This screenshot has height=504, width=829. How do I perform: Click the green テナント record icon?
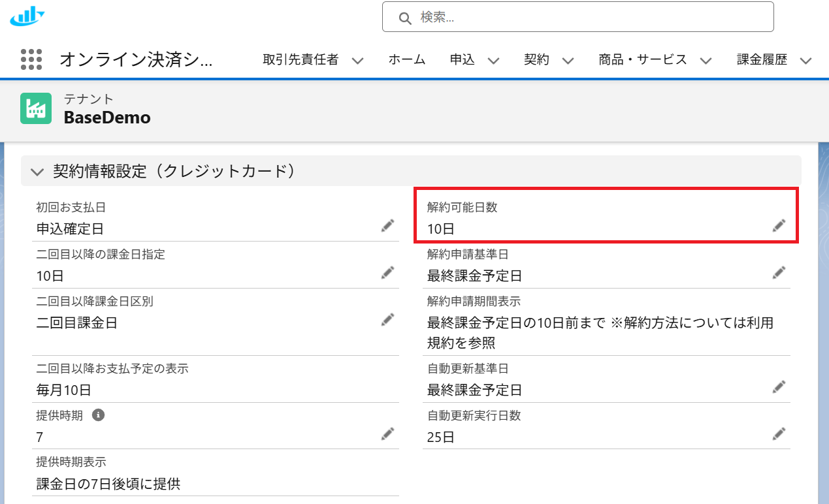click(x=36, y=108)
